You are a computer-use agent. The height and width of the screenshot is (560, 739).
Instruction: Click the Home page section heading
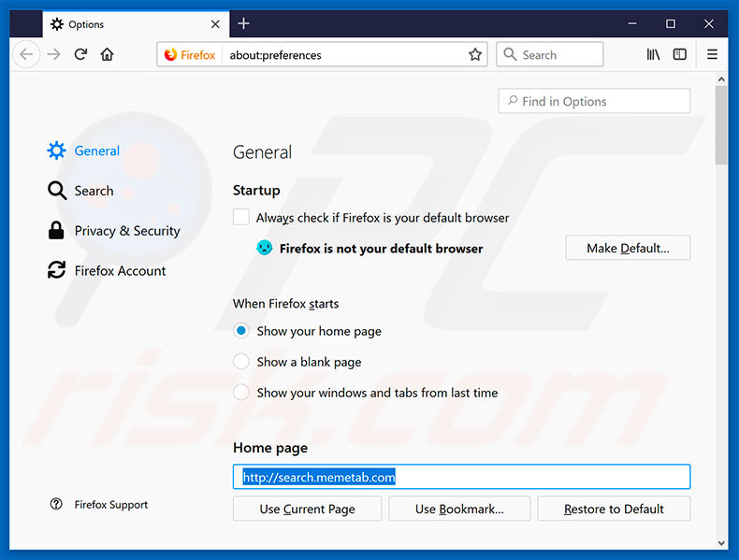pyautogui.click(x=270, y=448)
